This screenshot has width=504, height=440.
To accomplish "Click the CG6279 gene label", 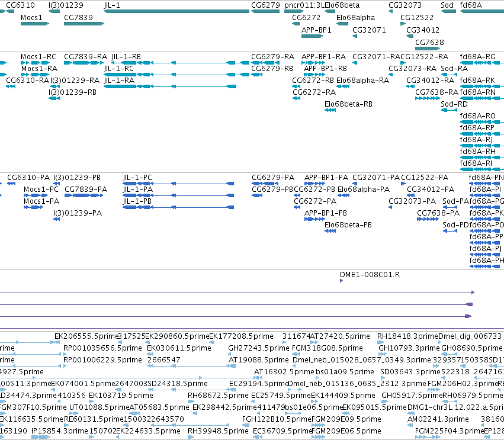I will [x=265, y=5].
